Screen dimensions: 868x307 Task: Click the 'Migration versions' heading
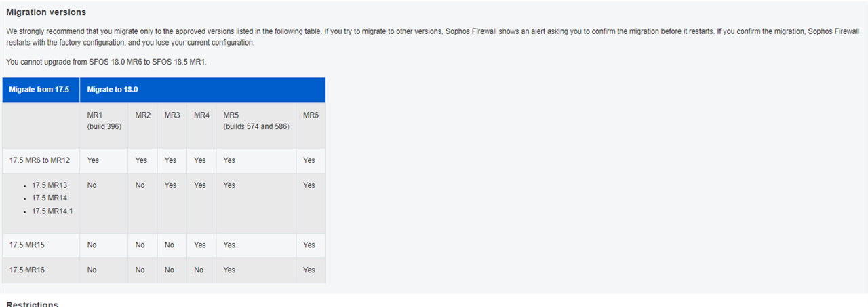[x=46, y=12]
